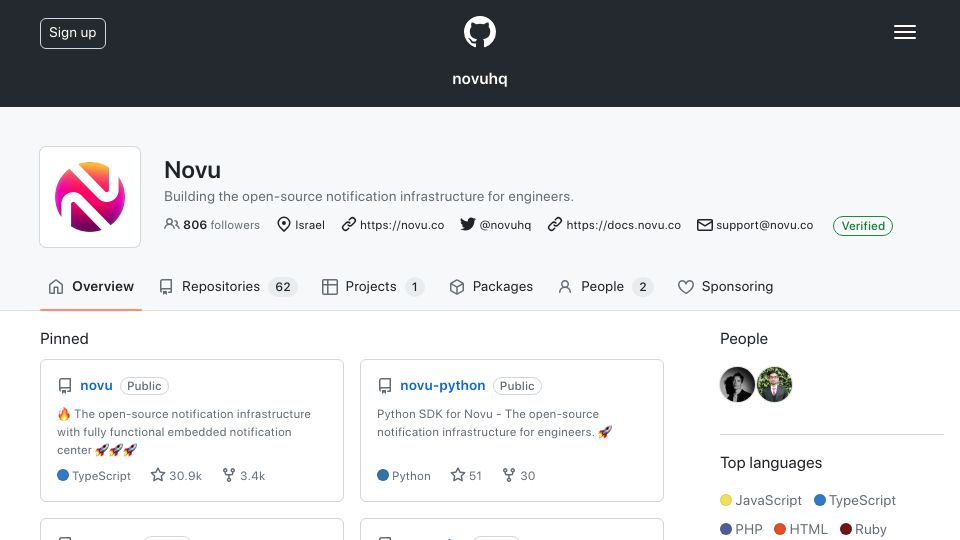Click repo icon on novu card
The height and width of the screenshot is (540, 960).
pyautogui.click(x=65, y=386)
